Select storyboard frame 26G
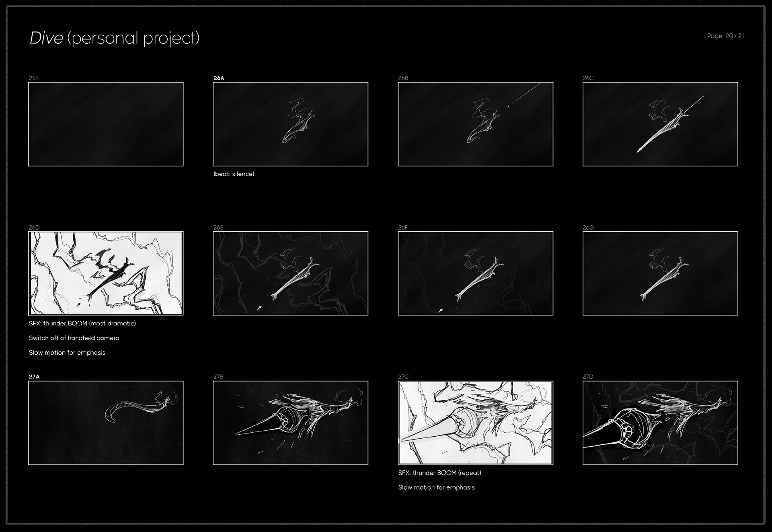This screenshot has width=772, height=532. [660, 273]
